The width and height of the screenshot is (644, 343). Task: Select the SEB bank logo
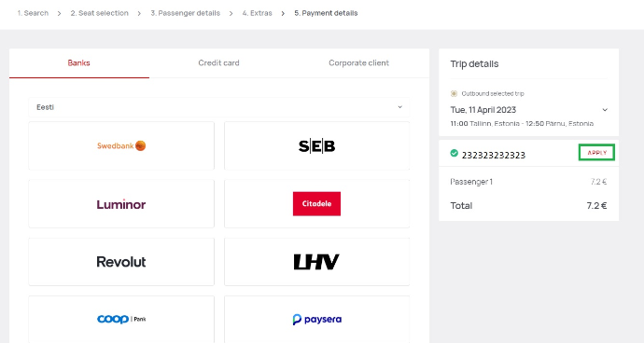[x=316, y=145]
